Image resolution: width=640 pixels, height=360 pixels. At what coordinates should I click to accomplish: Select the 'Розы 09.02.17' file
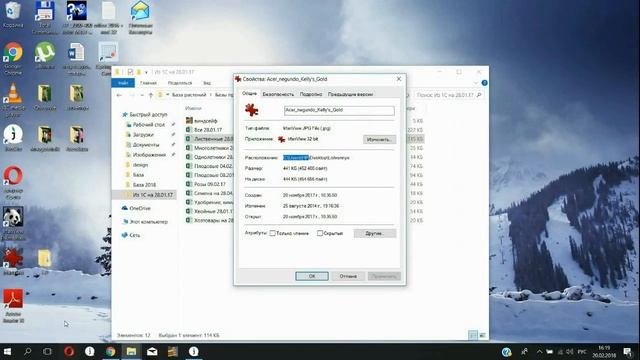click(x=209, y=184)
